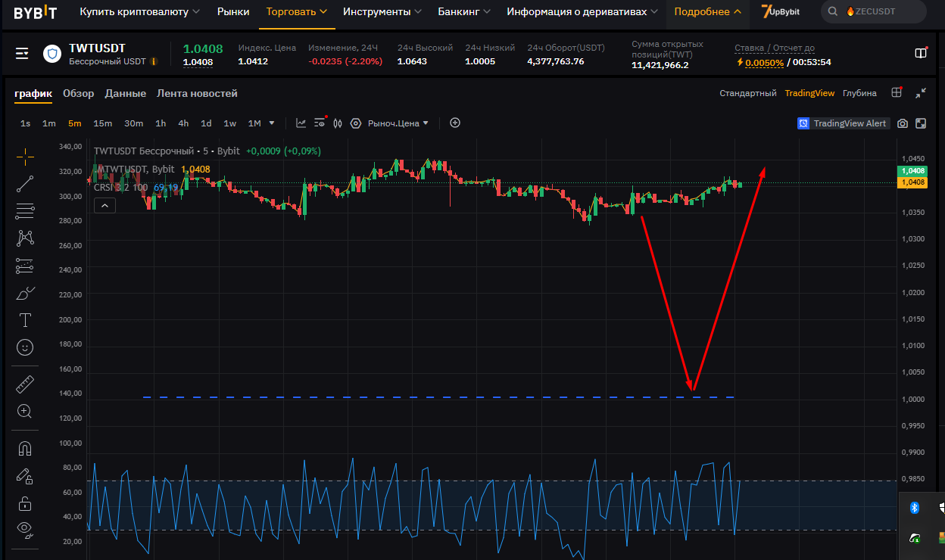Select the trend line drawing tool
Screen dimensions: 945x560
[x=25, y=184]
